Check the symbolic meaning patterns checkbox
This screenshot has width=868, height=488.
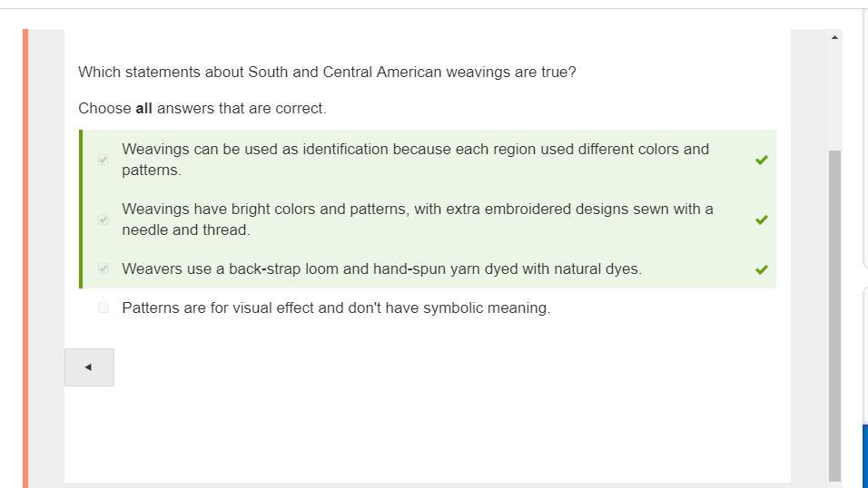(104, 307)
